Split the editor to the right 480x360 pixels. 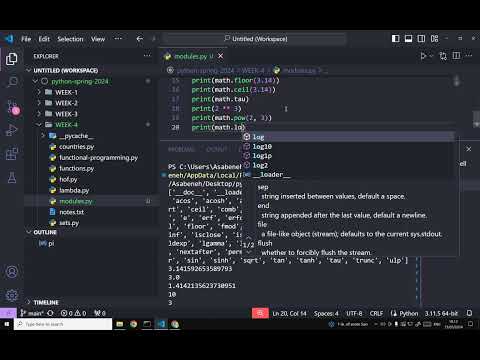[x=456, y=56]
